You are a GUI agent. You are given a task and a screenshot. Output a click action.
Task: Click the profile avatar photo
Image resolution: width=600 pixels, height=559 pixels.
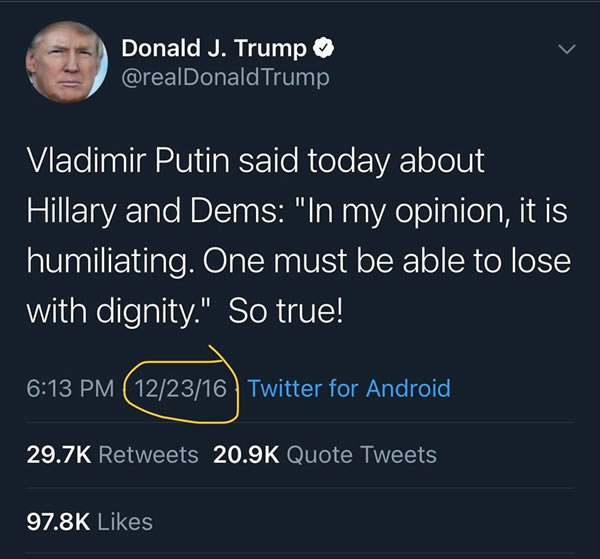(x=66, y=62)
